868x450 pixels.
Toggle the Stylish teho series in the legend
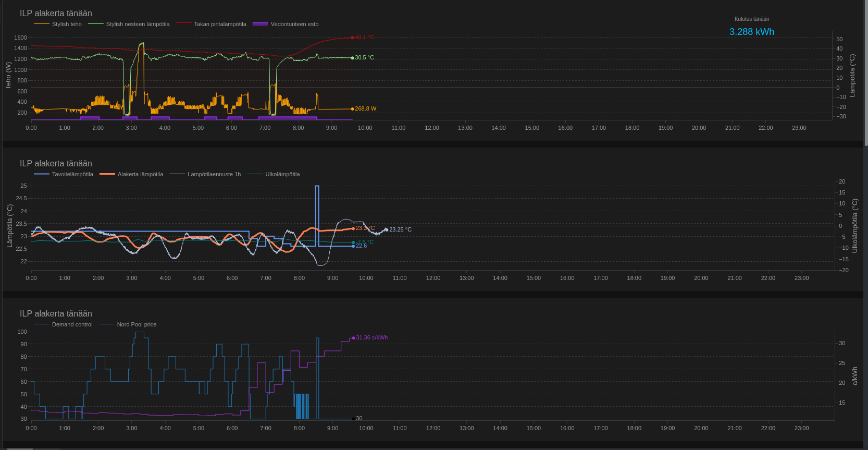(x=67, y=24)
